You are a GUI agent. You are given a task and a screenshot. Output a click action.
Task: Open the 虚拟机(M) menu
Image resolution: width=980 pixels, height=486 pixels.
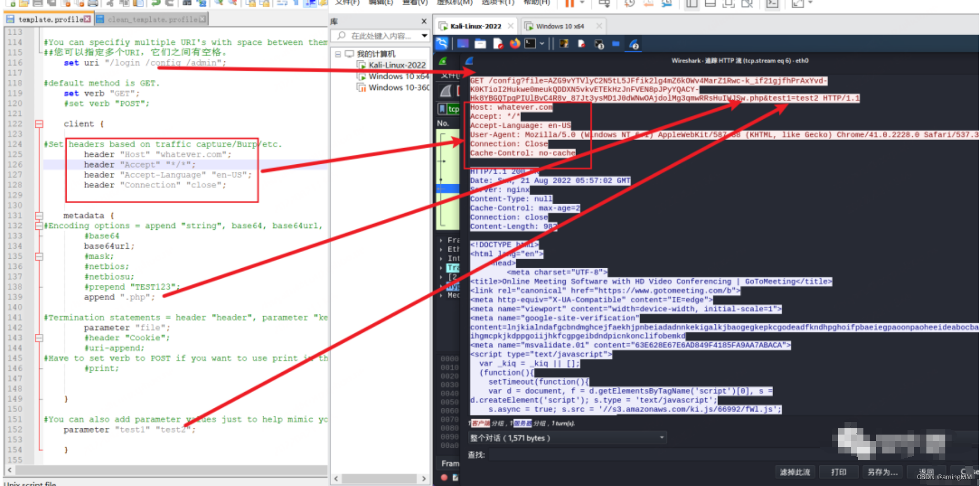(455, 2)
